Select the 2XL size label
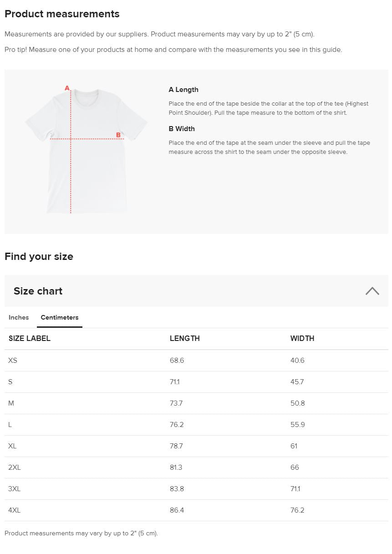Viewport: 392px width, 554px height. [14, 467]
